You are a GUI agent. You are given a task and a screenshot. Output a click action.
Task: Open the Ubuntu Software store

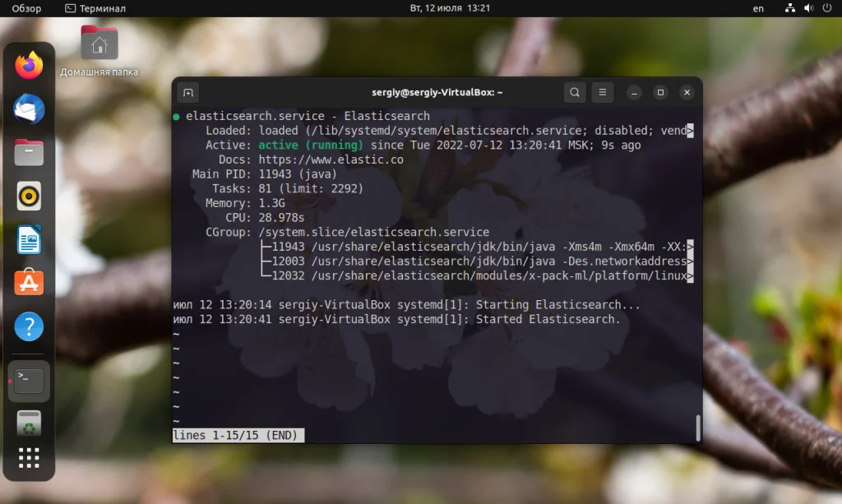pyautogui.click(x=28, y=283)
